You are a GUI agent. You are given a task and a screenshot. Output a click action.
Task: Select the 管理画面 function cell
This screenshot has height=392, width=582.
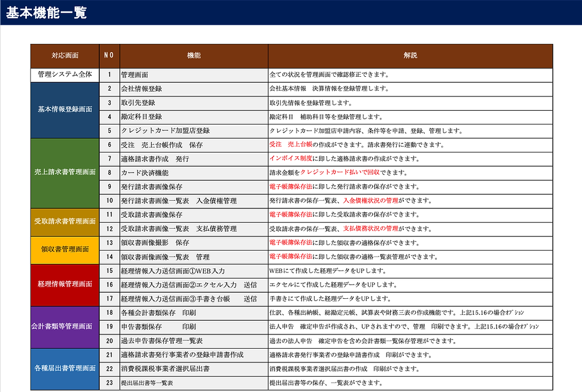(194, 75)
